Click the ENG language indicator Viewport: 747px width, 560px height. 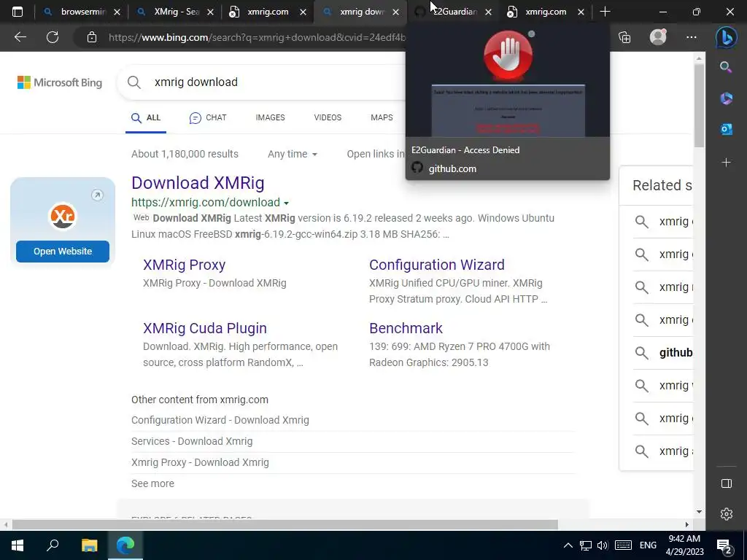tap(648, 545)
